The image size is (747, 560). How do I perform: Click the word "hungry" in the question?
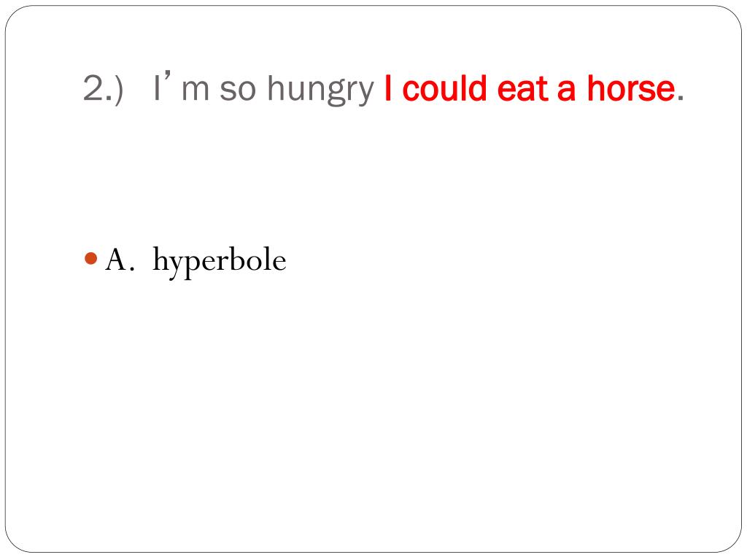click(x=320, y=90)
